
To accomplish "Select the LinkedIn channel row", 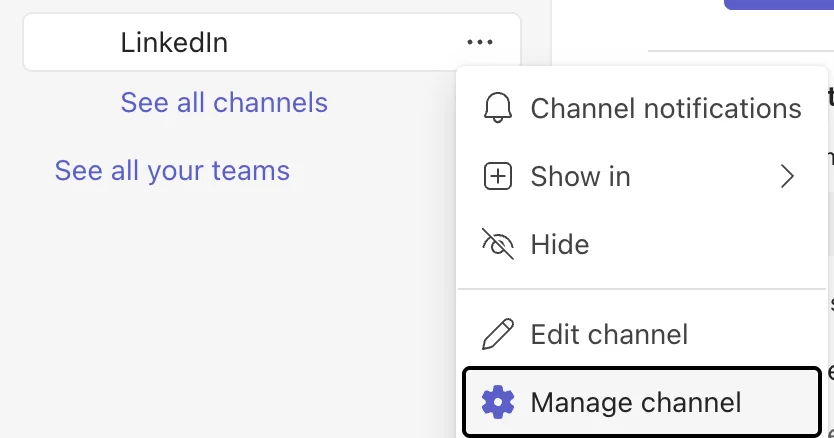I will (272, 42).
